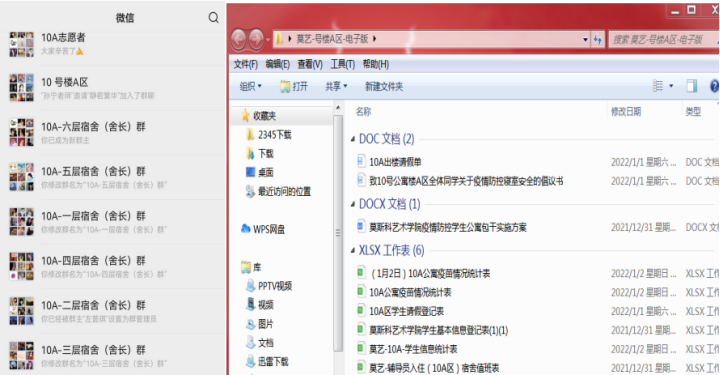This screenshot has width=720, height=375.
Task: Click the 修改日期 column header
Action: [x=626, y=112]
